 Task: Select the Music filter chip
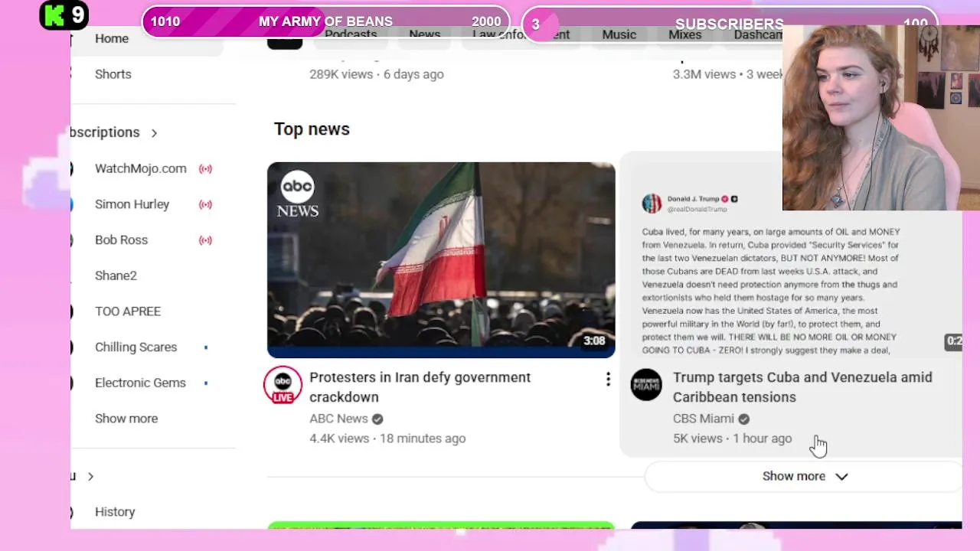click(619, 34)
